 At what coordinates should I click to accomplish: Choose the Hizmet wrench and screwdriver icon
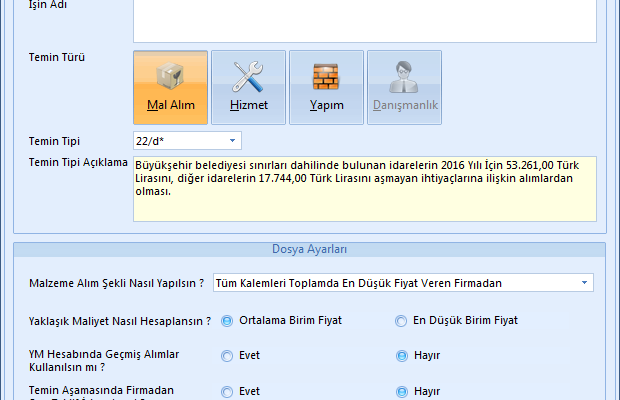[x=248, y=87]
